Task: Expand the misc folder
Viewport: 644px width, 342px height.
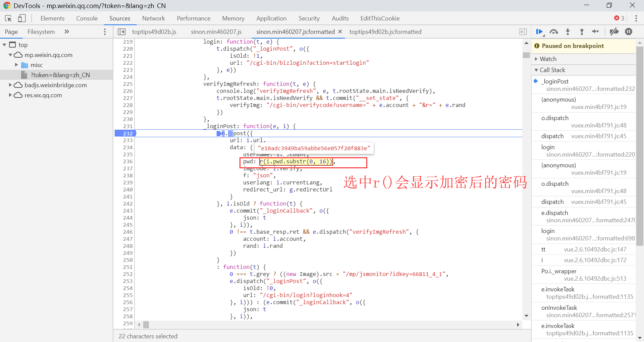Action: (x=16, y=65)
